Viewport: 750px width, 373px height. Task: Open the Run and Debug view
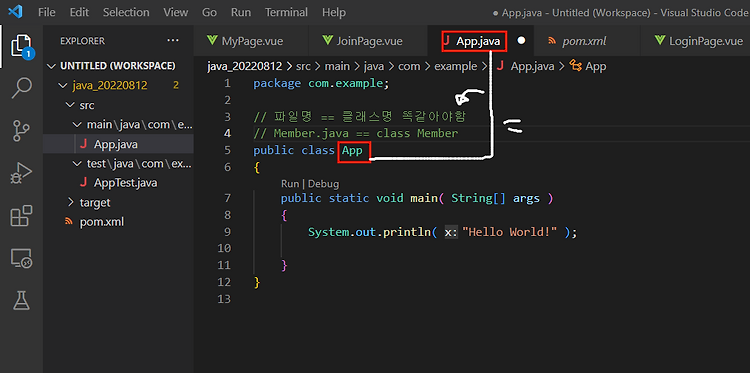[21, 173]
